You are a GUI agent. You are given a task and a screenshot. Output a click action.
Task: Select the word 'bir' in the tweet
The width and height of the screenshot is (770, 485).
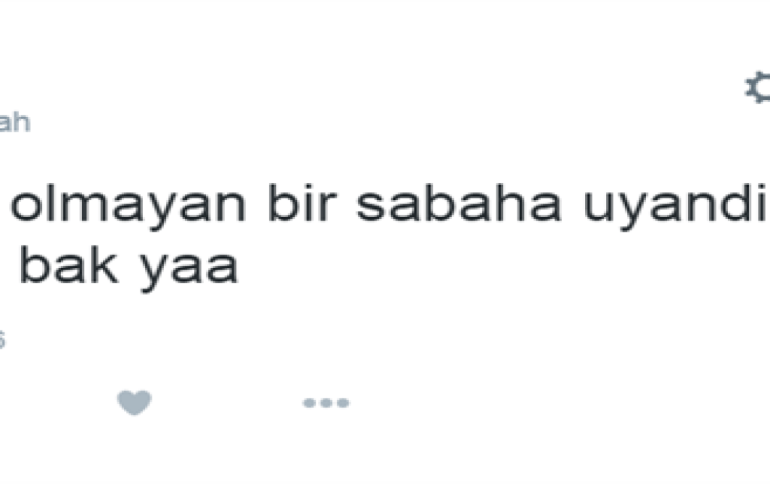(302, 203)
